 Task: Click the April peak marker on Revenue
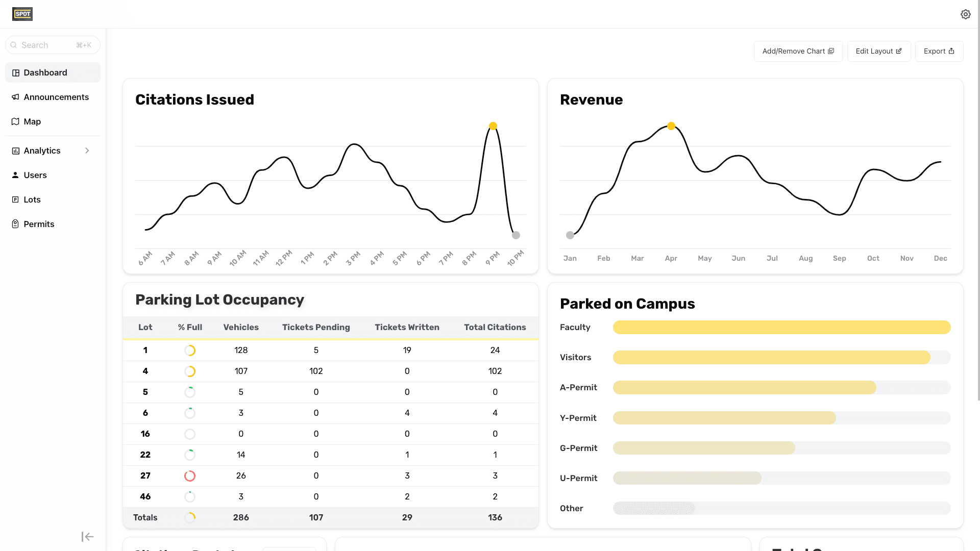pos(671,126)
